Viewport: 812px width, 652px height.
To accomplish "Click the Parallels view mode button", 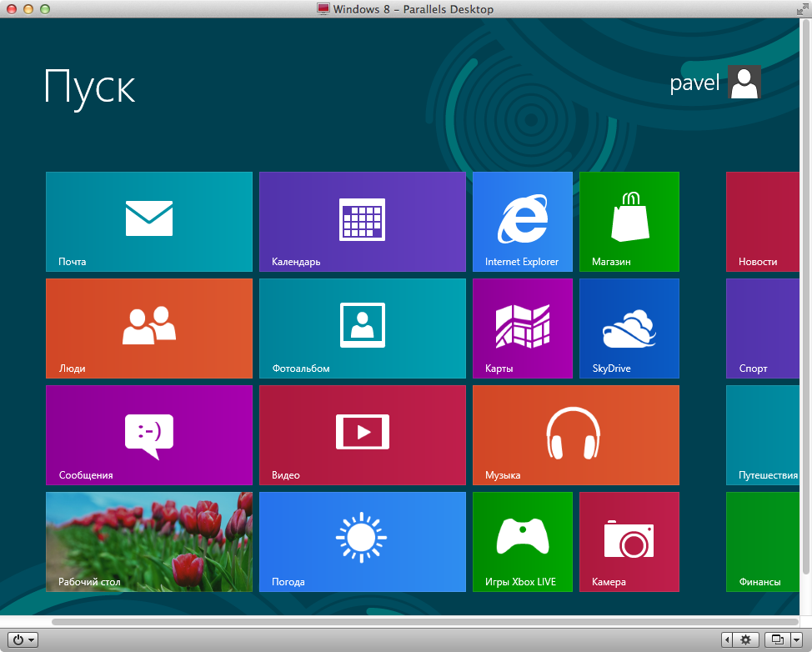I will 777,639.
